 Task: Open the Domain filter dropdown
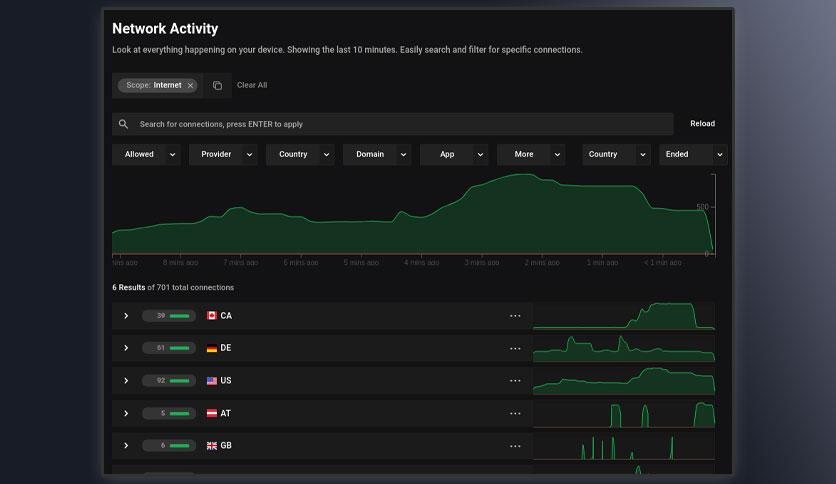(x=377, y=154)
